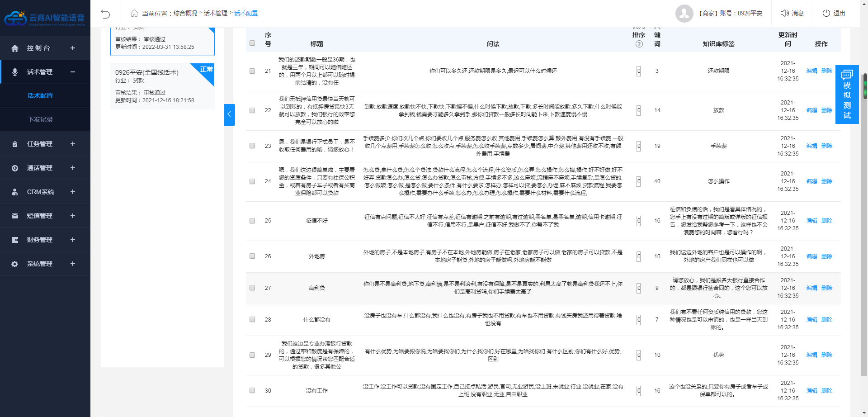Open 下发记录 submenu item
Image resolution: width=868 pixels, height=417 pixels.
click(x=40, y=119)
